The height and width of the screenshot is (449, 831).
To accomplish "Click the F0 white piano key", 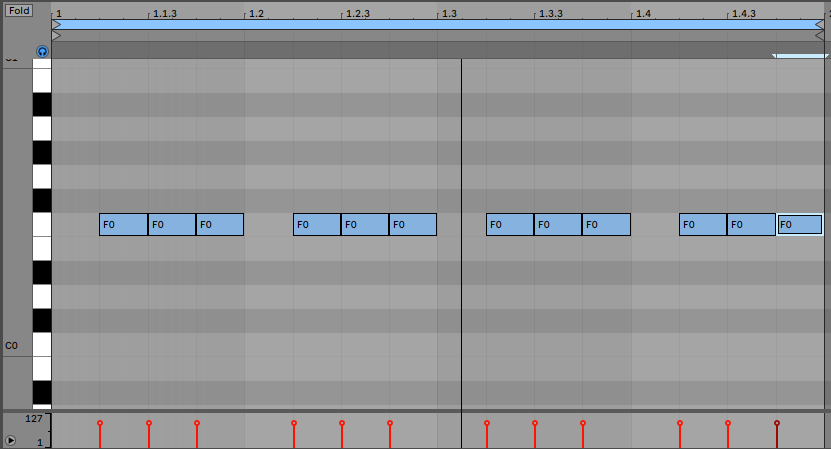I will point(42,224).
